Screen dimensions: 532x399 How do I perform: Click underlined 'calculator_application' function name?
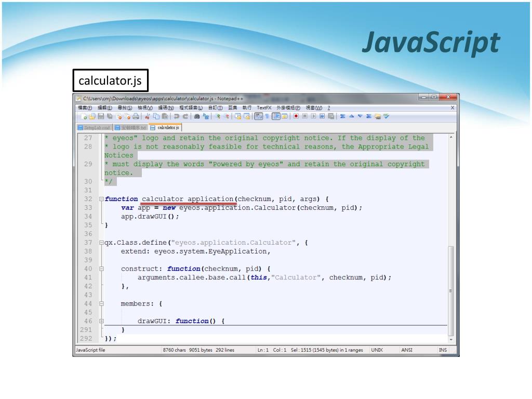pyautogui.click(x=188, y=199)
